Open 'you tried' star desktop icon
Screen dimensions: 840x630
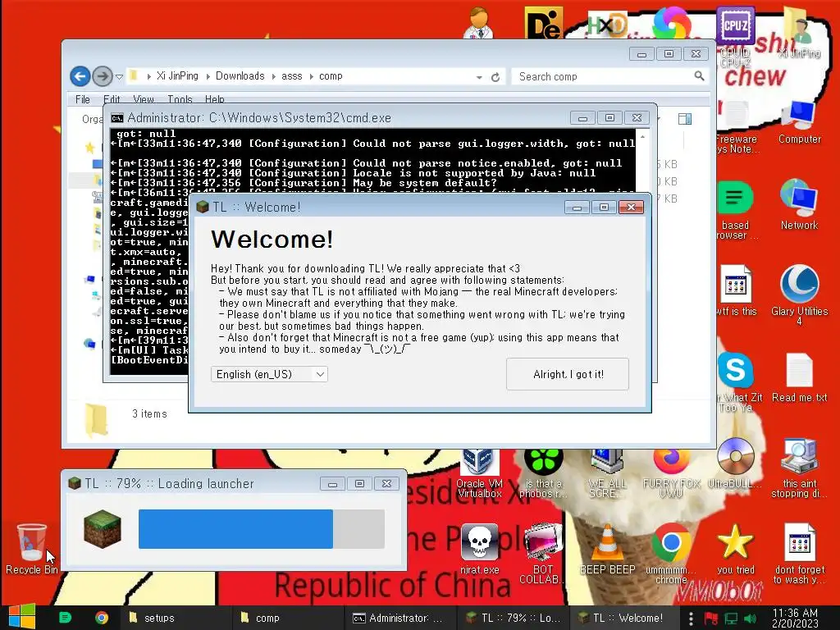click(x=736, y=549)
